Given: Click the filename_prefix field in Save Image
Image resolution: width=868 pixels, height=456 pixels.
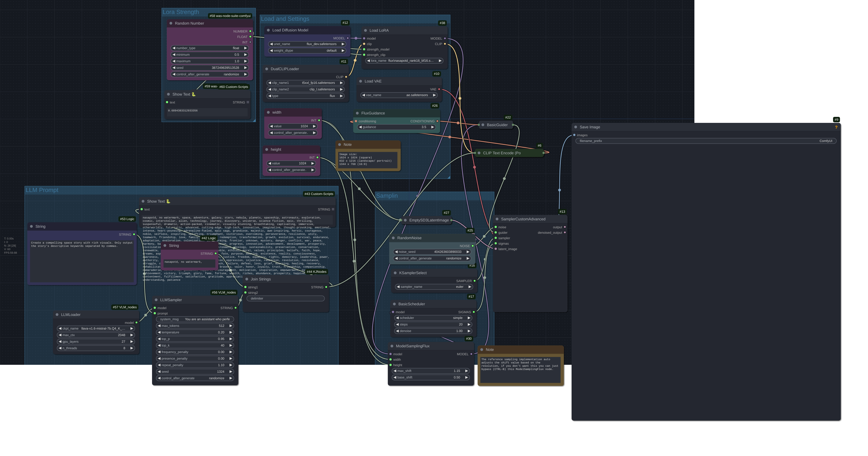Looking at the screenshot, I should (x=706, y=141).
